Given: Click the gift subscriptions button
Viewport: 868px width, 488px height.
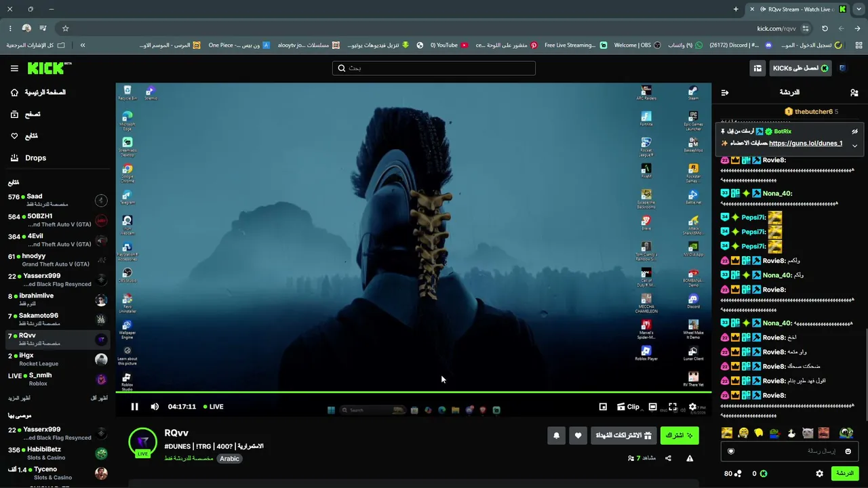Looking at the screenshot, I should coord(623,436).
